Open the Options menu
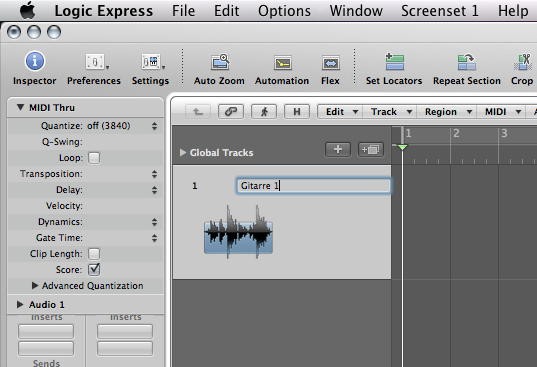The width and height of the screenshot is (537, 367). click(x=284, y=11)
